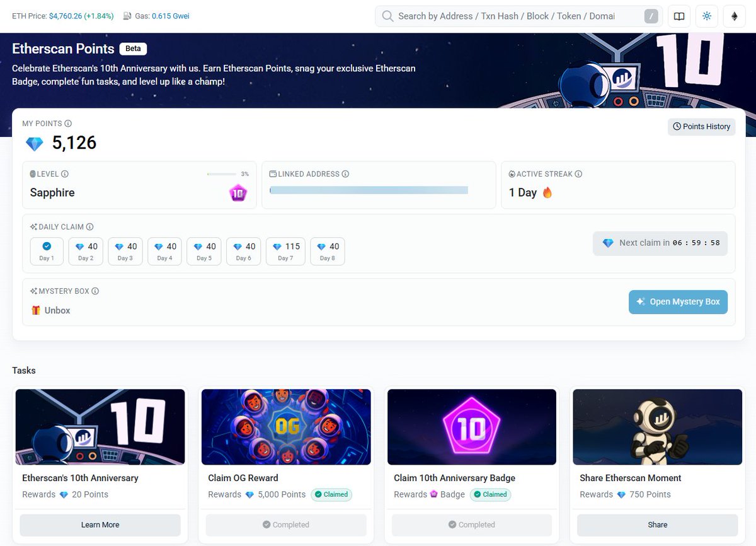
Task: Click the Daily Claim info icon
Action: tap(89, 227)
